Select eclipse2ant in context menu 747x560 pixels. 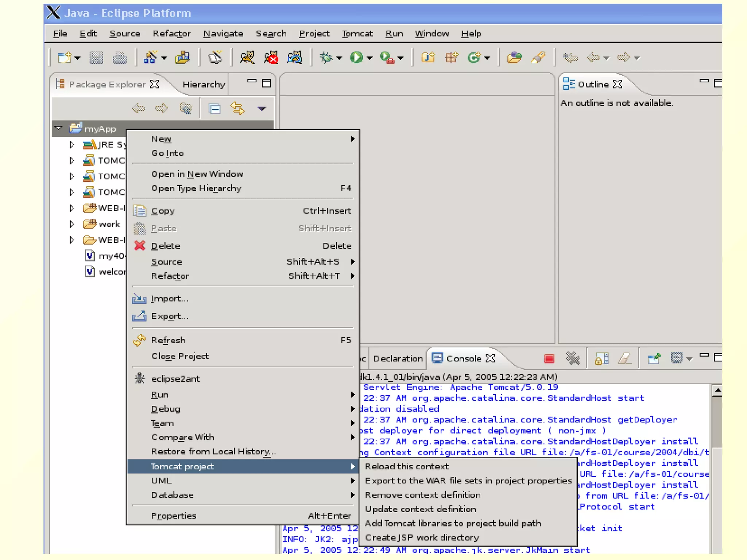[243, 378]
